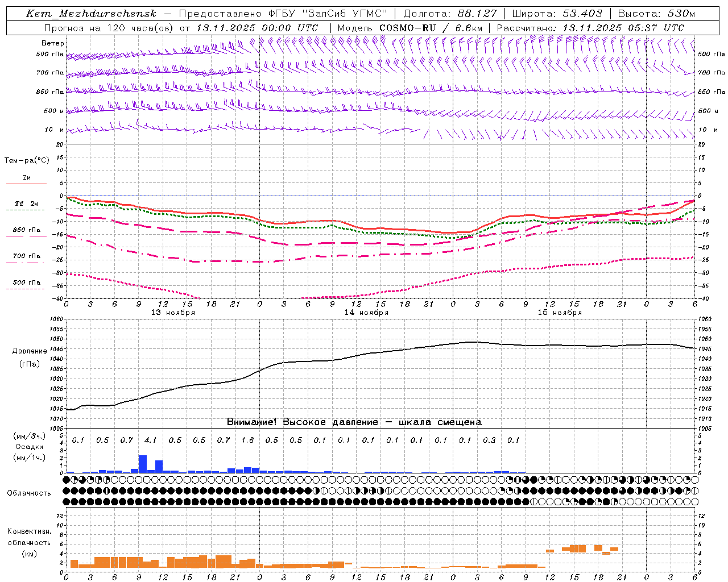Click the 2м temperature legend line swatch
The height and width of the screenshot is (582, 728).
pos(26,184)
